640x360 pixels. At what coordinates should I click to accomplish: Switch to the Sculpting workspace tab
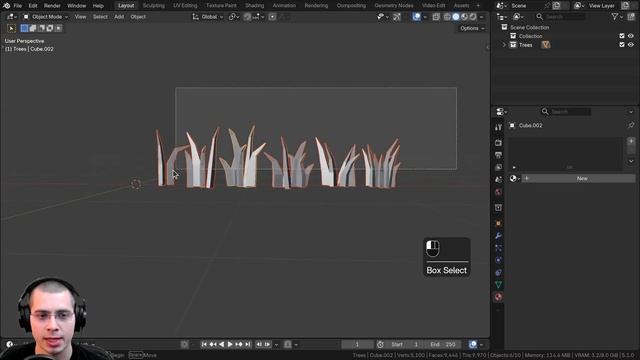pyautogui.click(x=153, y=6)
